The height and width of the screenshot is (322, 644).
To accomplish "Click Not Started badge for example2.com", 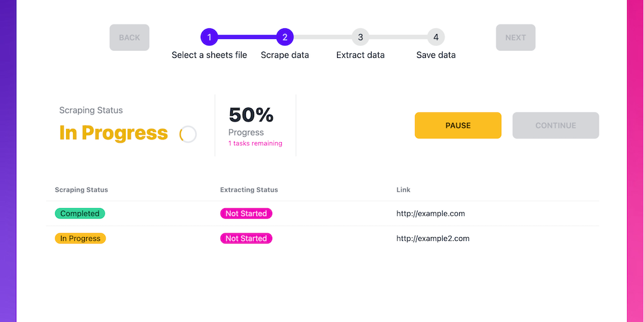I will (x=246, y=238).
